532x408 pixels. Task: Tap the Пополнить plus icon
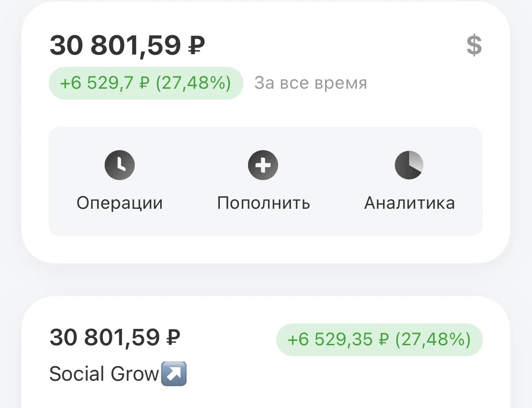(263, 165)
